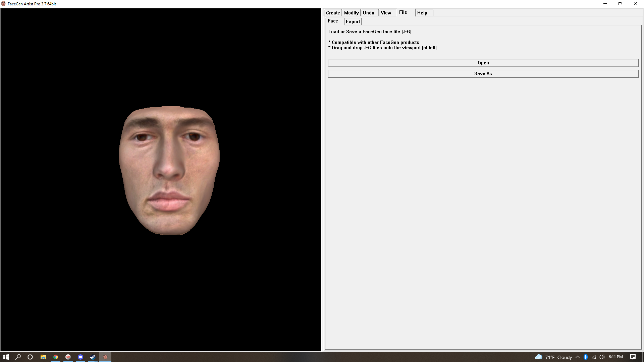Open the Windows notification center
The height and width of the screenshot is (362, 644).
[x=633, y=357]
